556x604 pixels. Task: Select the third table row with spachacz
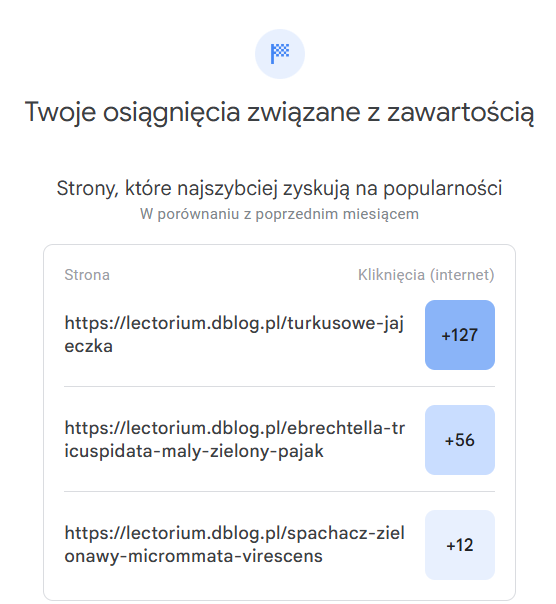click(x=279, y=545)
